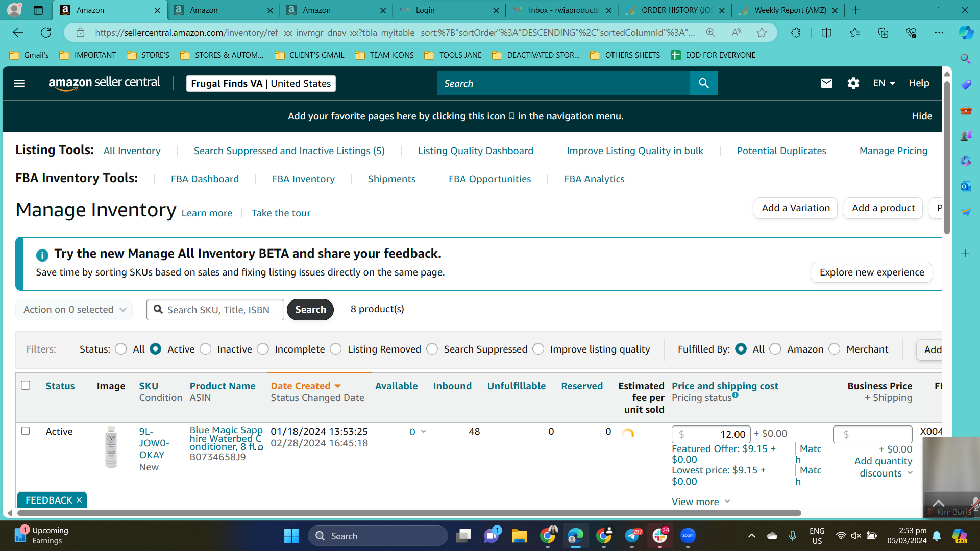Select the Inactive status radio button
This screenshot has width=980, height=551.
[x=206, y=349]
